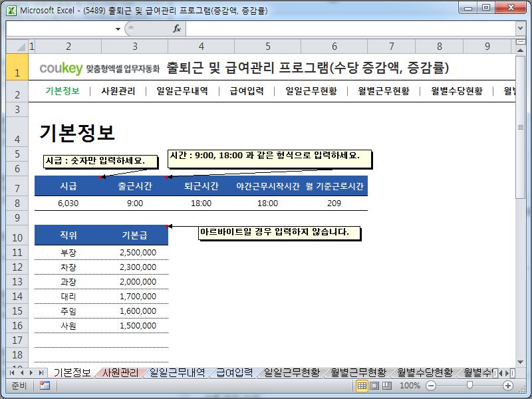Select the 부장 position cell
This screenshot has width=532, height=399.
(68, 253)
